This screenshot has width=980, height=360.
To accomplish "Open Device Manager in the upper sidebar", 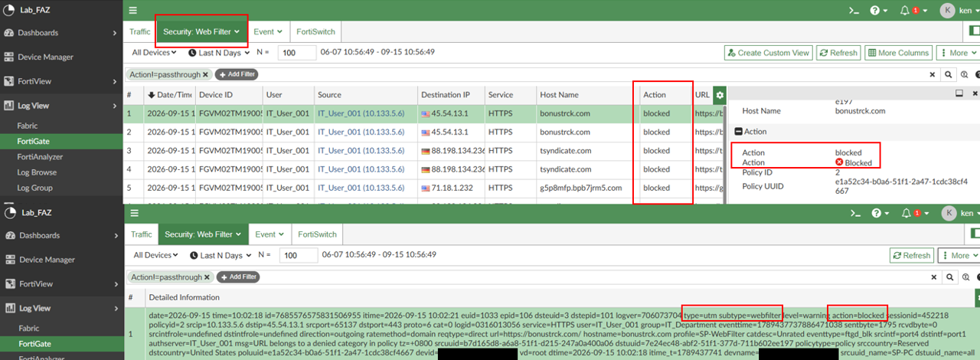I will [61, 57].
